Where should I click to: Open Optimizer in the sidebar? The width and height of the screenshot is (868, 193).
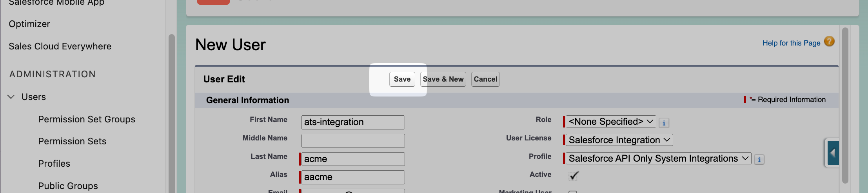[x=29, y=24]
